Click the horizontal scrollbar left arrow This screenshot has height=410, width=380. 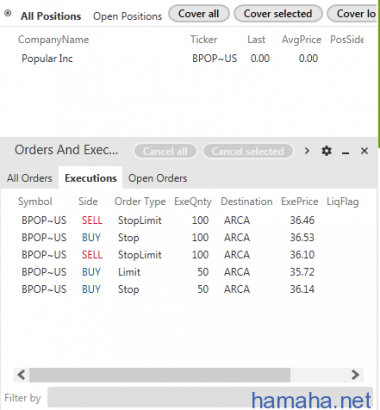coord(21,375)
